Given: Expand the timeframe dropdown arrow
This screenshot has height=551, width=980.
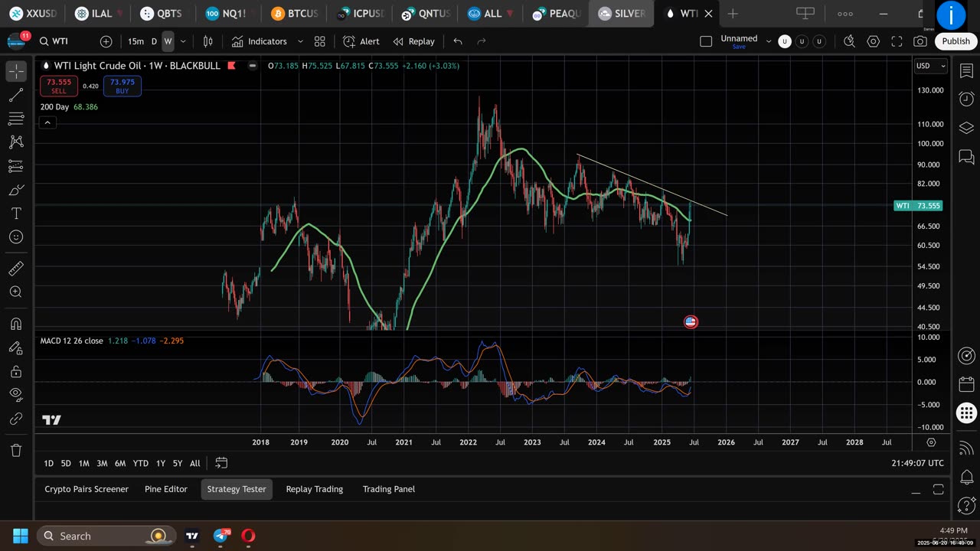Looking at the screenshot, I should [183, 41].
